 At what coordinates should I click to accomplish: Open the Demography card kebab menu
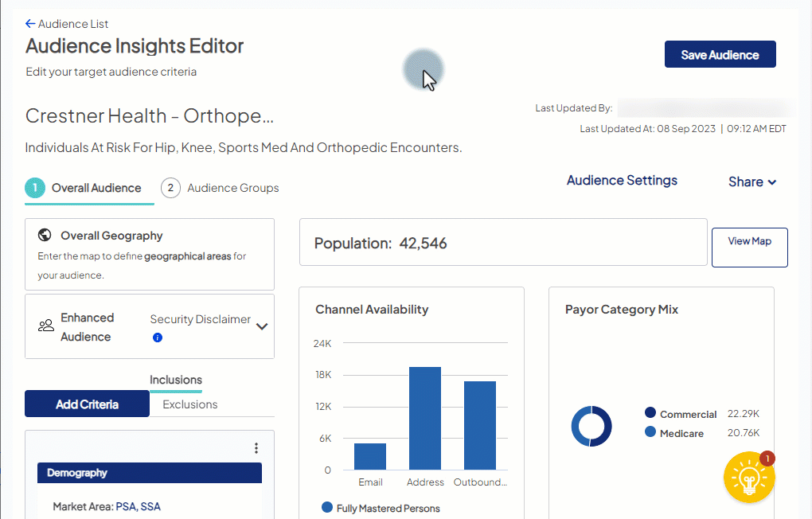(256, 448)
